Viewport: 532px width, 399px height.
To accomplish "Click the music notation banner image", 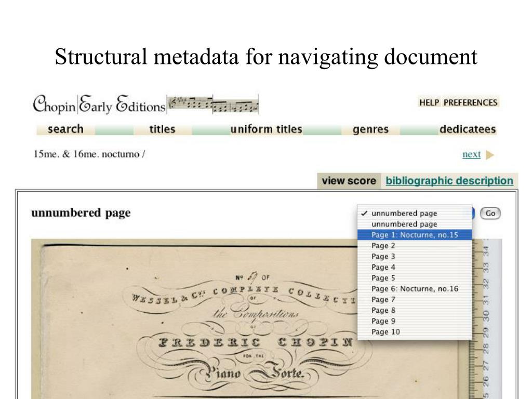I will (x=213, y=104).
